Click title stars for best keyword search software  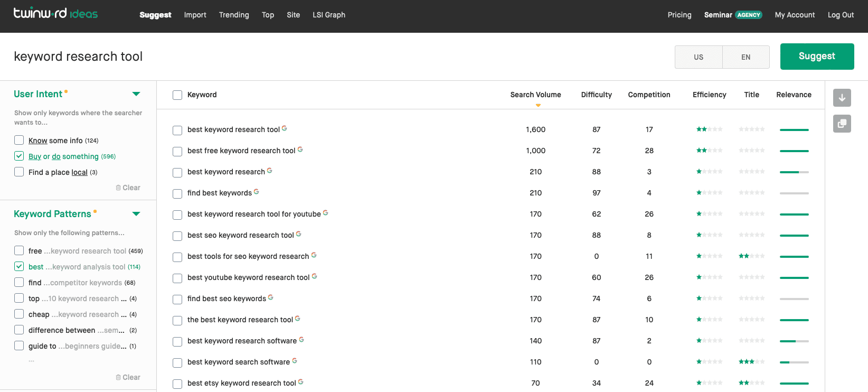[x=752, y=362]
